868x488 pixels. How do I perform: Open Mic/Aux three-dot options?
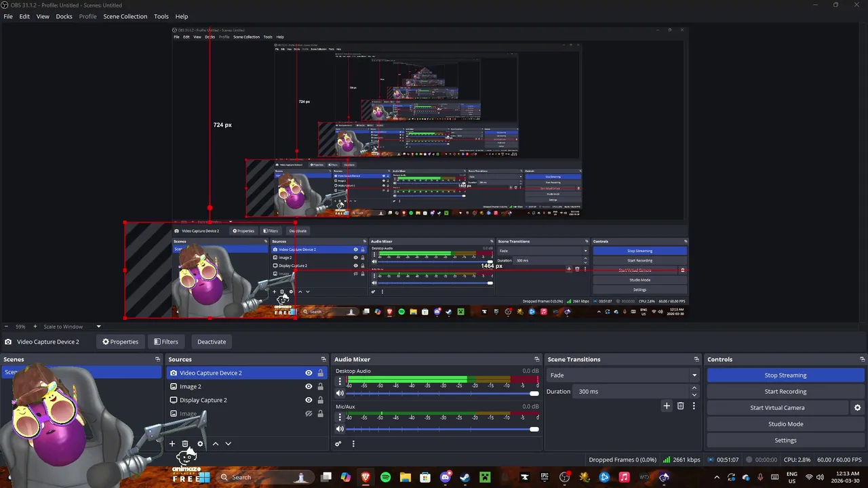click(x=340, y=418)
